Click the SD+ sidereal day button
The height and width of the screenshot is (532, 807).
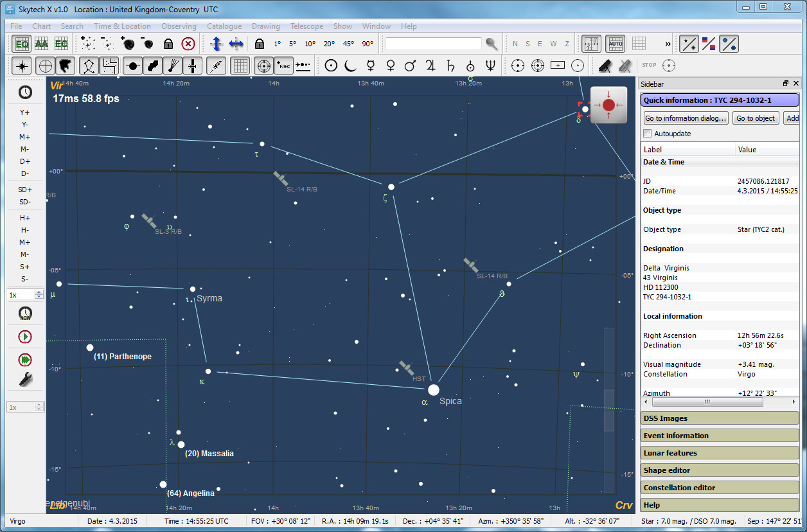pos(24,190)
